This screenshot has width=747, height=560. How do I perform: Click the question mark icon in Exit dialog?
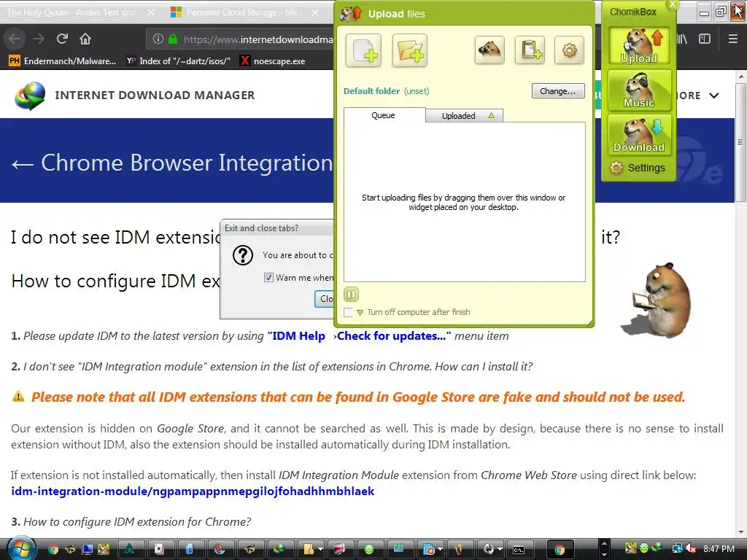point(242,256)
